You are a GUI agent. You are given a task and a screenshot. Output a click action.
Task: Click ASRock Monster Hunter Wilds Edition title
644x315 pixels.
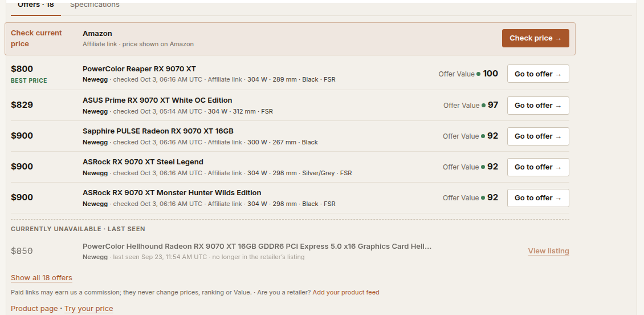(x=172, y=193)
